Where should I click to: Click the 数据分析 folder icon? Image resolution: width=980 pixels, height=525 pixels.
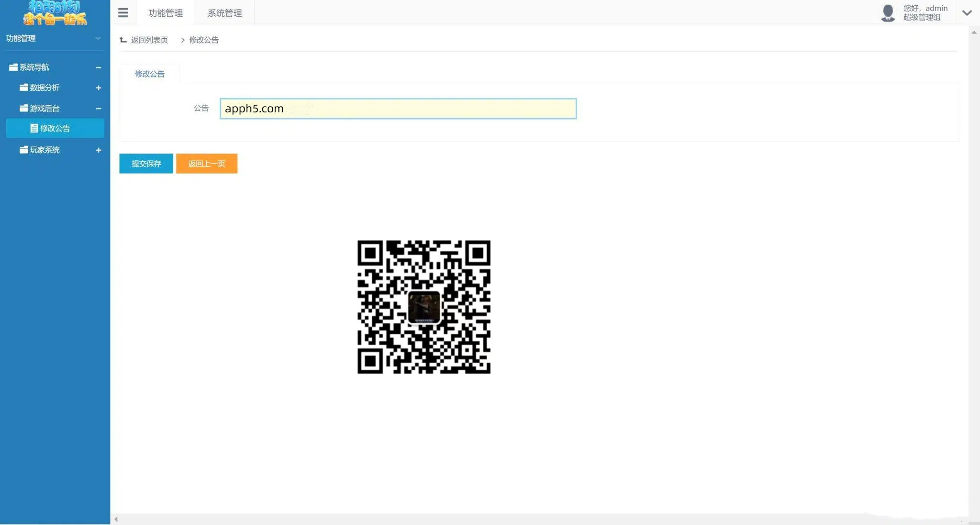pyautogui.click(x=24, y=87)
